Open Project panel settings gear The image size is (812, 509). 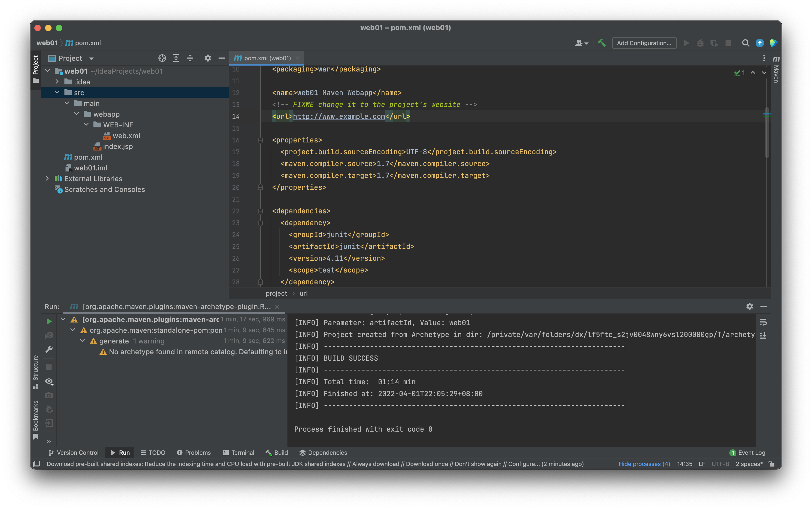[208, 58]
